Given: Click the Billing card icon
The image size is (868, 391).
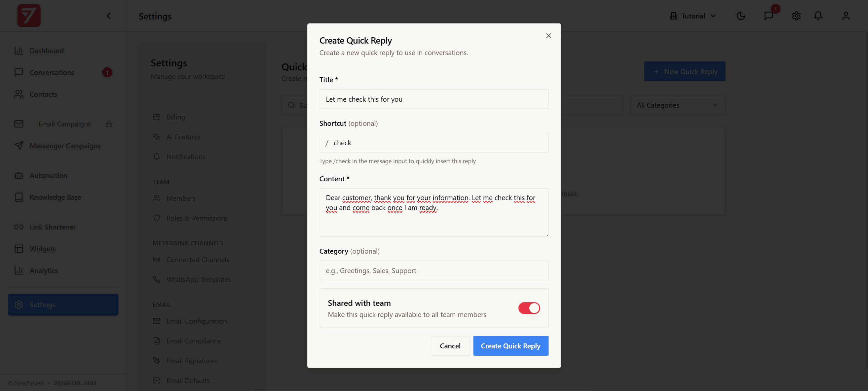Looking at the screenshot, I should coord(156,117).
